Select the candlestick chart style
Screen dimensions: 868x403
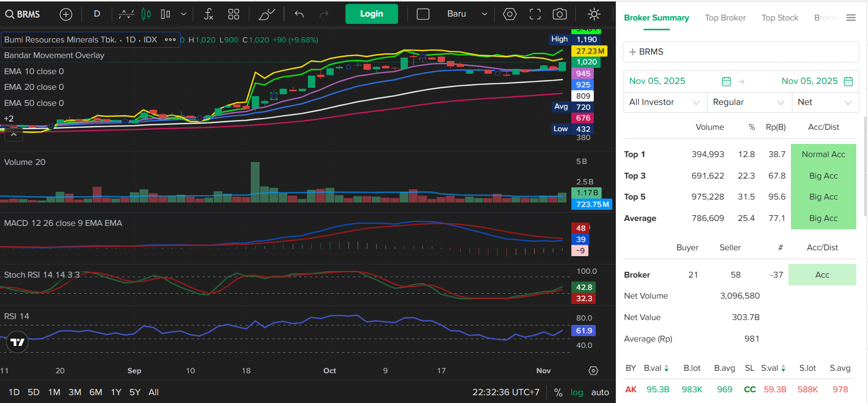[x=146, y=14]
